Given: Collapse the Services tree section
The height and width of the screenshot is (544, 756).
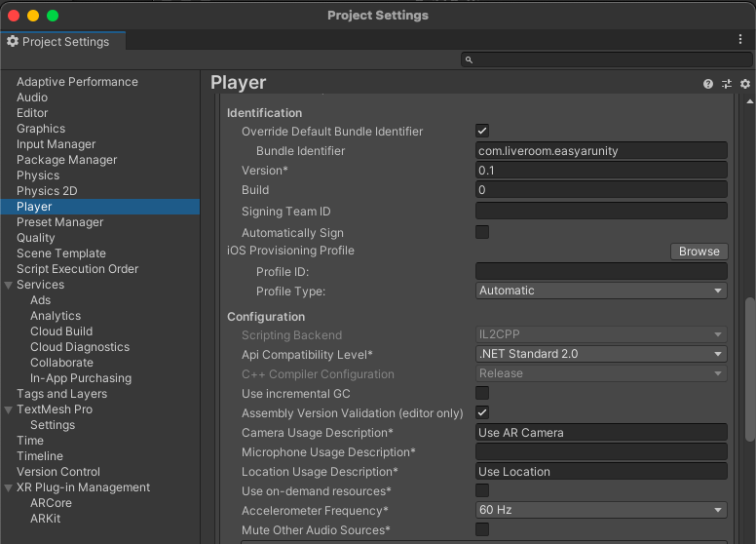Looking at the screenshot, I should (9, 285).
